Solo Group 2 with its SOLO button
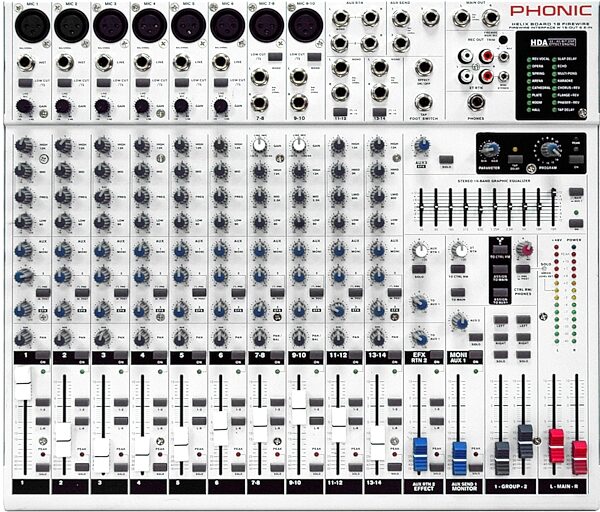Image resolution: width=600 pixels, height=512 pixels. point(523,354)
